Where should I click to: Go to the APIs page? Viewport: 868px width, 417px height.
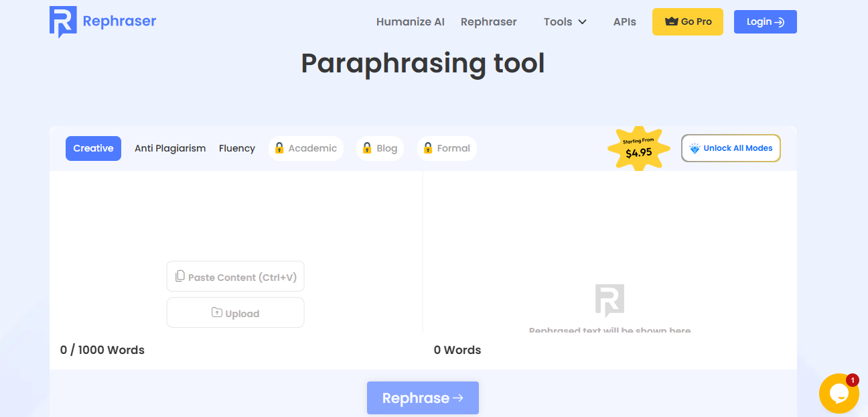coord(624,21)
